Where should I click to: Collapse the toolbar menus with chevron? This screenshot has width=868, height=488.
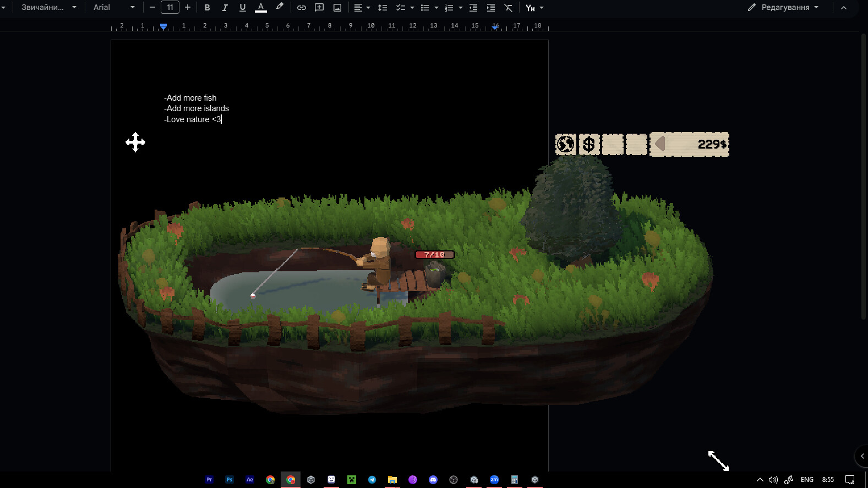pos(844,7)
